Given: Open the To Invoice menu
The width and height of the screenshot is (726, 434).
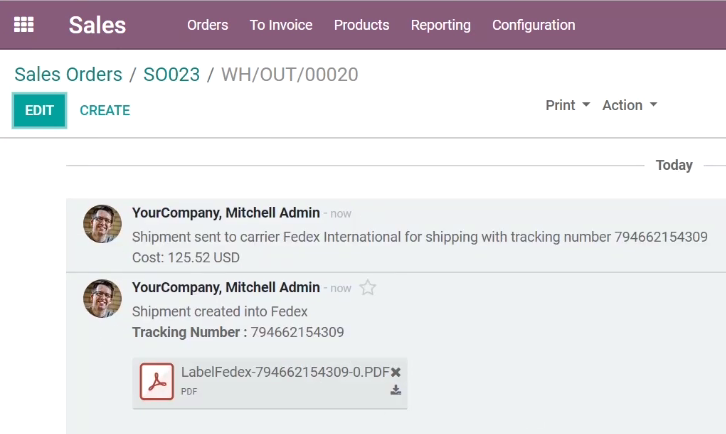Looking at the screenshot, I should click(281, 25).
